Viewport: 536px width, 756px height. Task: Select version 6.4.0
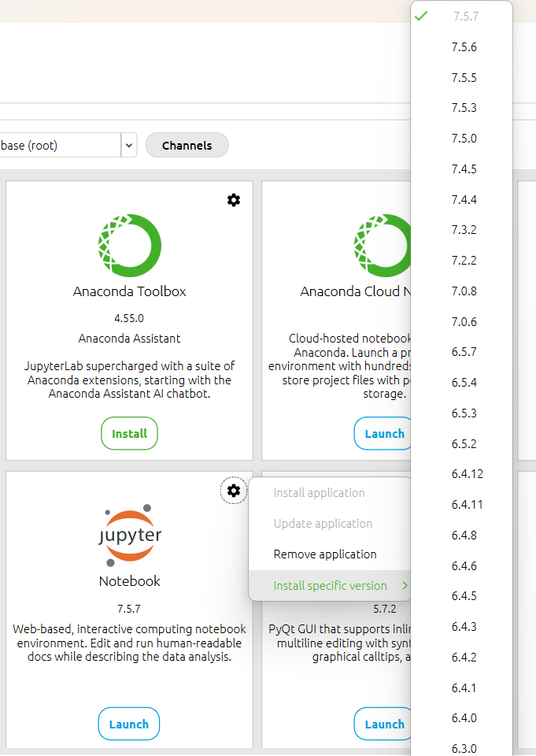(x=461, y=718)
